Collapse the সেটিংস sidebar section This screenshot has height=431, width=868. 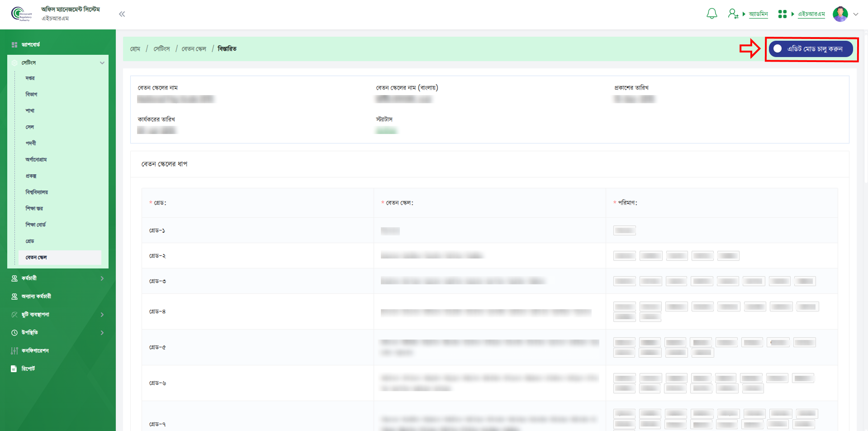coord(102,63)
